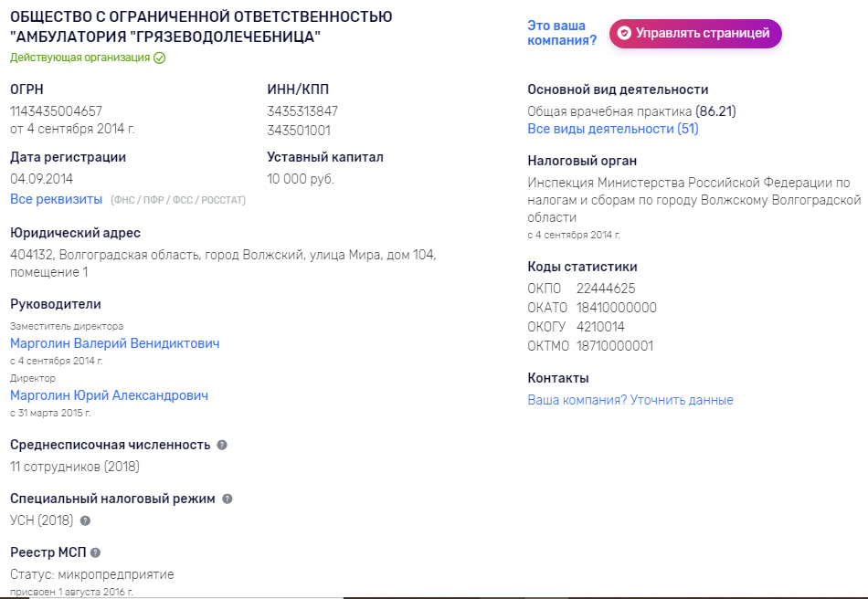Click the green checkmark beside Действующая организация
Screen dimensions: 868x599
pyautogui.click(x=159, y=58)
